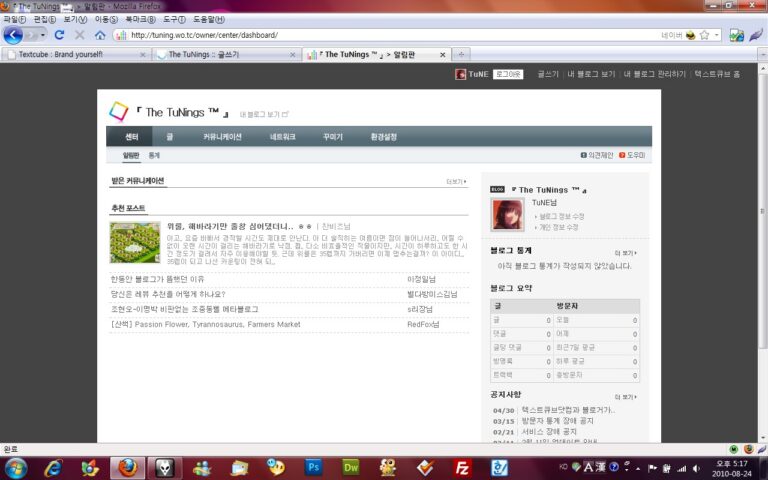Open post 당신은 레뷰 추천을 어떻게 하나요?

168,294
